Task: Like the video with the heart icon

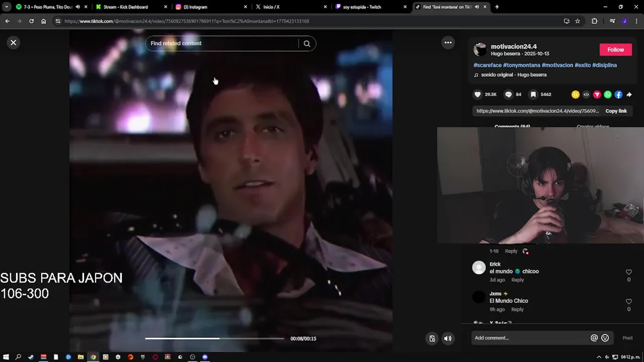Action: click(477, 95)
